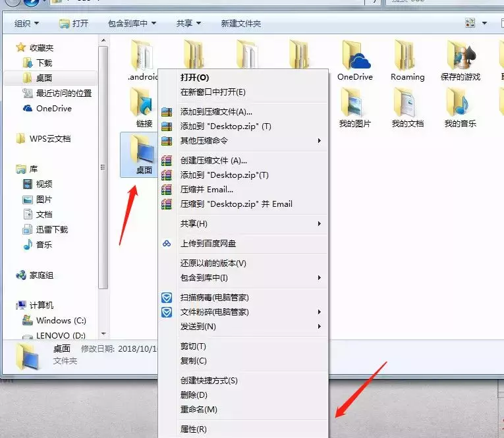Open the 包含到库中 toolbar dropdown

click(132, 23)
